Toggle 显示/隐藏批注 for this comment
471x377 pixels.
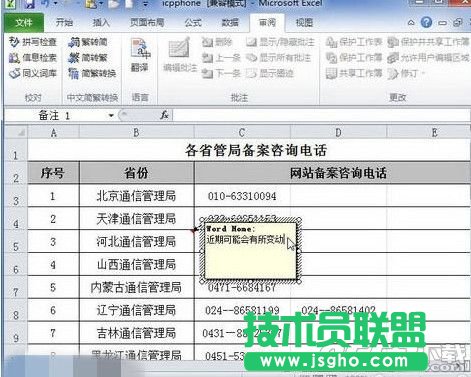[280, 42]
